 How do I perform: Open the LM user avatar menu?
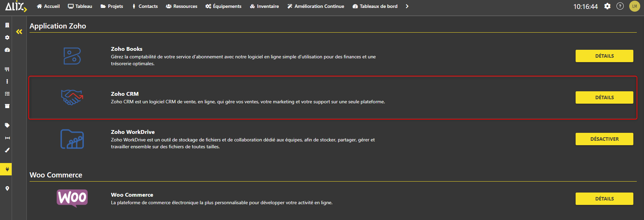click(x=634, y=6)
